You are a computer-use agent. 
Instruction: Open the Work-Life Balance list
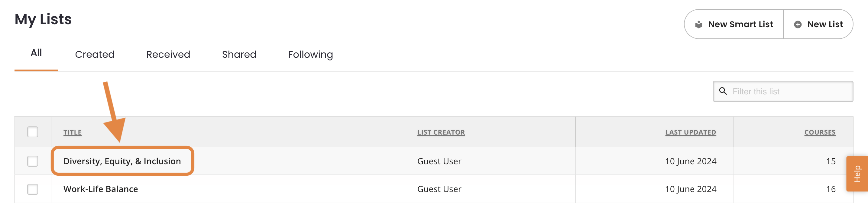coord(100,189)
